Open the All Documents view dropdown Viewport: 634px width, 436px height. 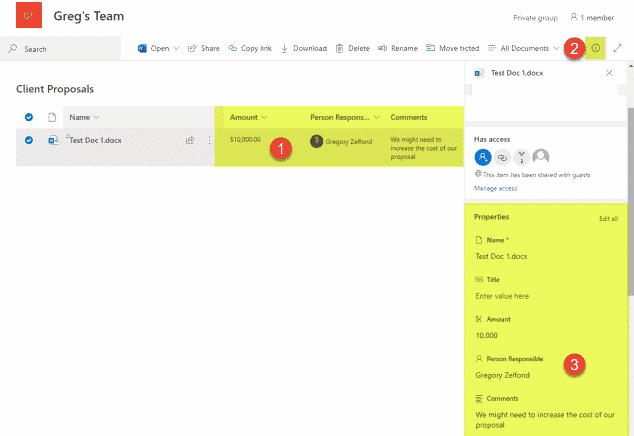[524, 49]
